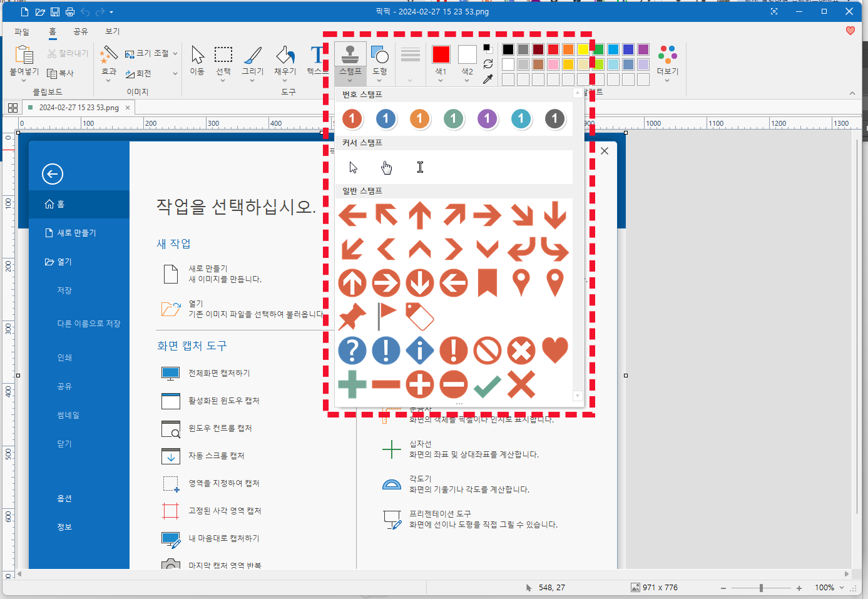868x599 pixels.
Task: Insert the green plus stamp
Action: click(352, 384)
